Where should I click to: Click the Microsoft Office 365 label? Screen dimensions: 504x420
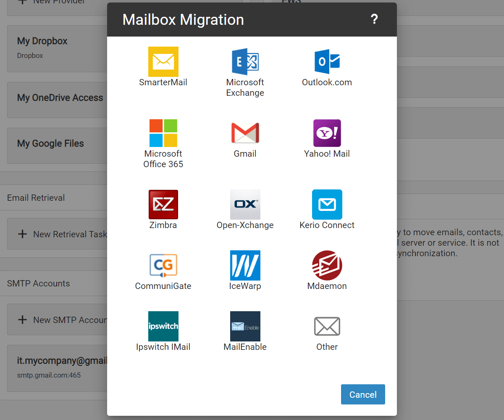tap(163, 159)
